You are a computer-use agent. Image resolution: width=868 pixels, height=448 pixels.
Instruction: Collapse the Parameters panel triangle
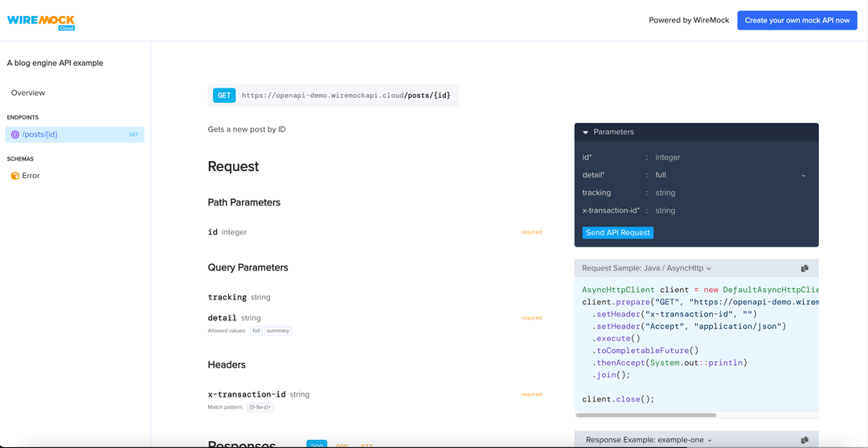pyautogui.click(x=585, y=132)
